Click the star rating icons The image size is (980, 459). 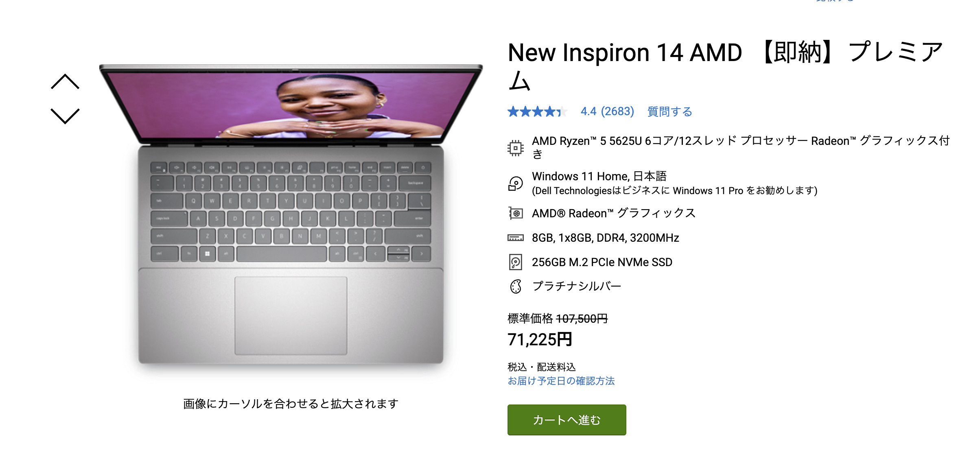coord(537,111)
